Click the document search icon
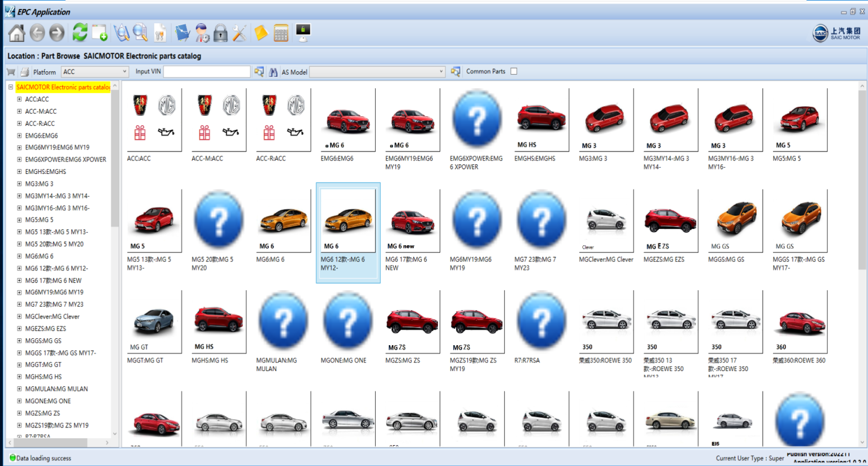 [x=140, y=33]
